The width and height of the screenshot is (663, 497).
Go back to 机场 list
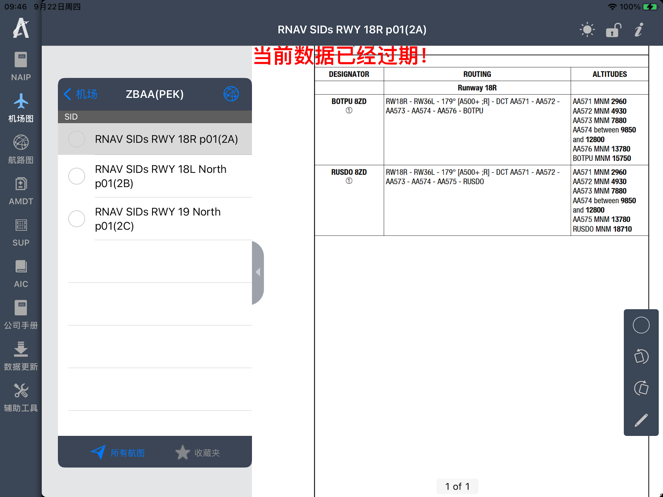click(81, 95)
